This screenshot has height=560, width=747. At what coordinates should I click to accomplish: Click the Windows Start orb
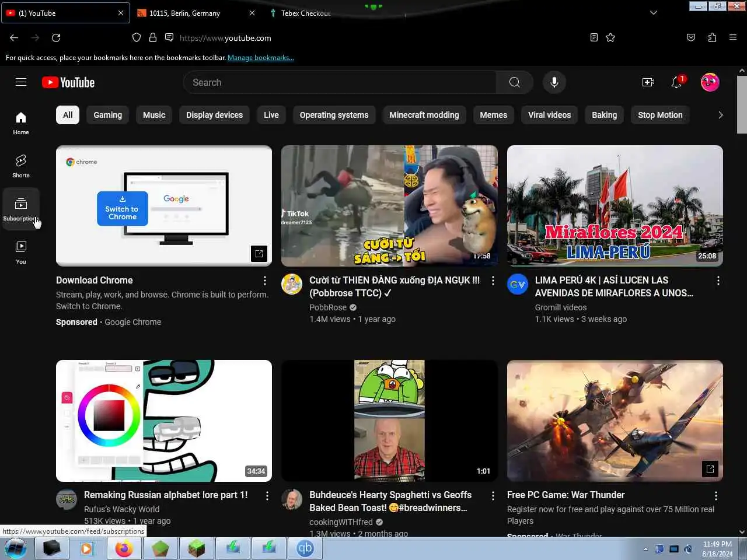15,549
